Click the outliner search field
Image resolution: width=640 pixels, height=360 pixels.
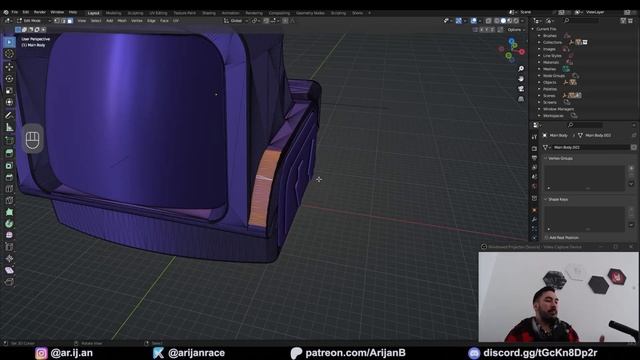(x=581, y=20)
